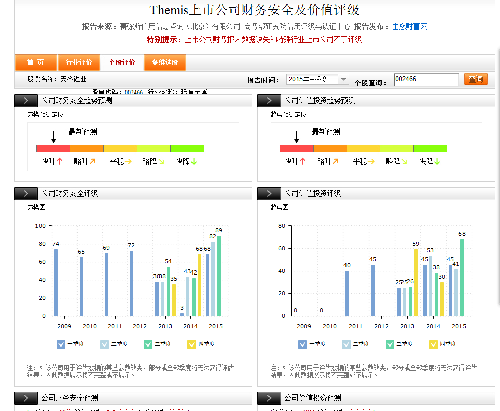Open the blue publisher link in header
The image size is (500, 411).
tap(410, 26)
